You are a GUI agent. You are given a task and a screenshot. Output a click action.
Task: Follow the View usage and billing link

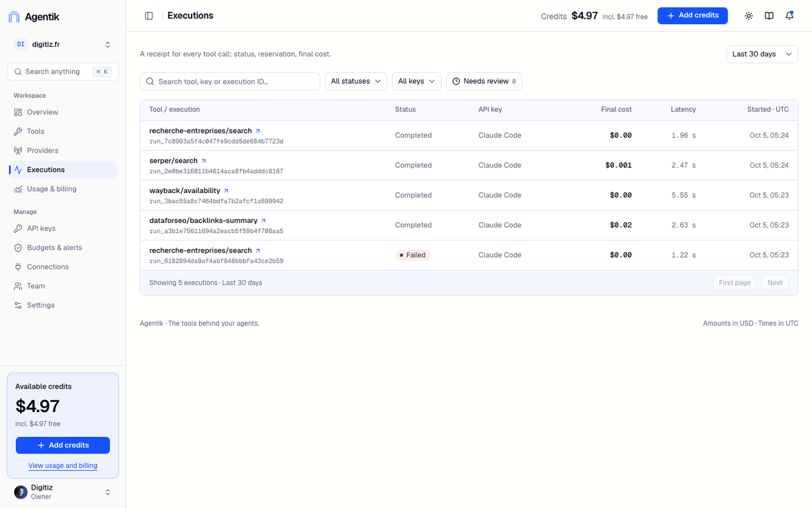(x=63, y=465)
